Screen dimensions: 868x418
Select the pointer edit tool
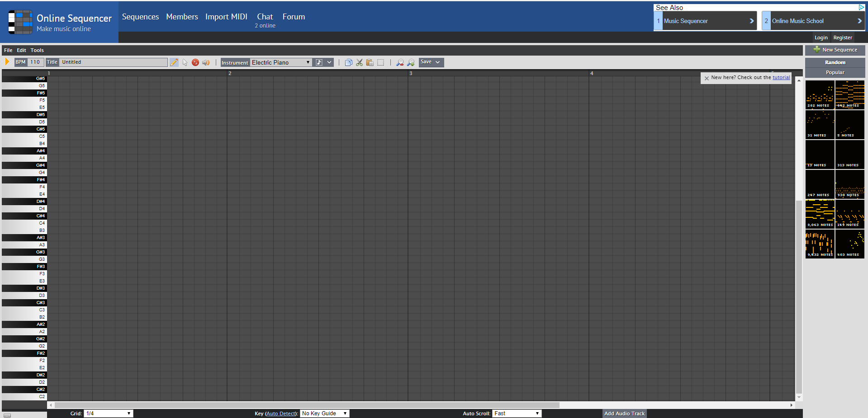[185, 62]
